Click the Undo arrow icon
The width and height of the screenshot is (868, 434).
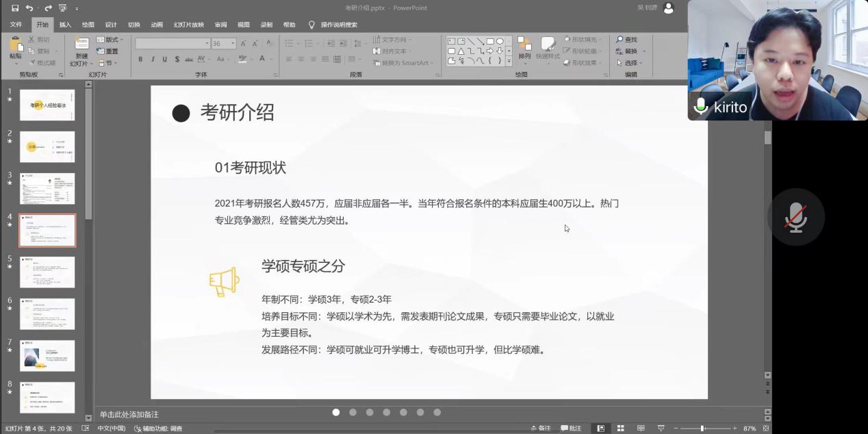click(x=29, y=8)
